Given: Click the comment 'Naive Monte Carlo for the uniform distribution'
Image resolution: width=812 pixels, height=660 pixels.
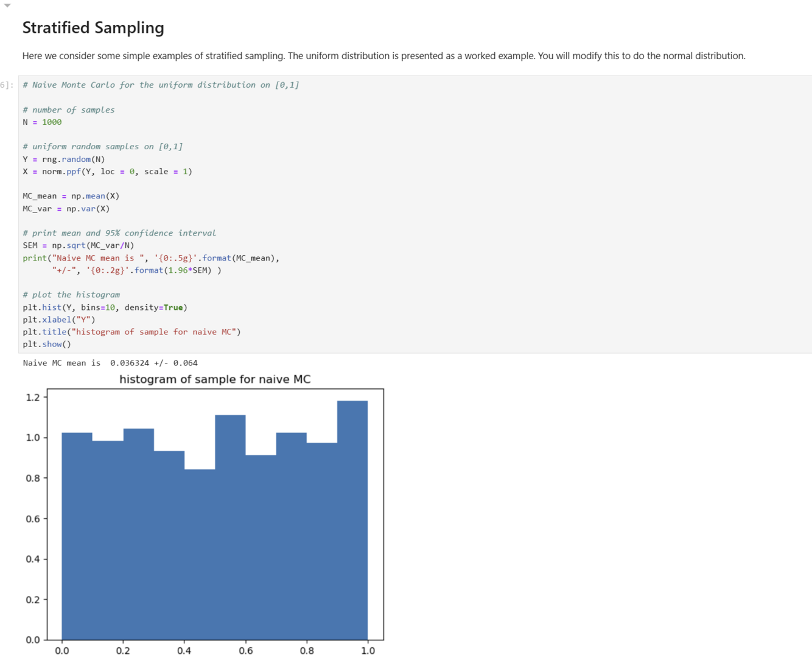Looking at the screenshot, I should tap(161, 85).
